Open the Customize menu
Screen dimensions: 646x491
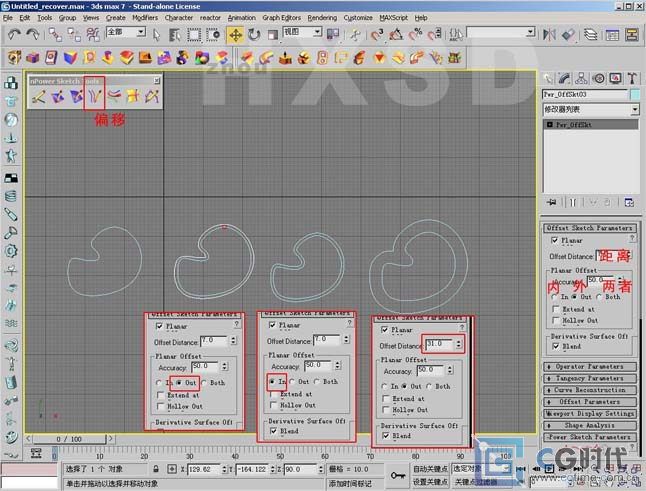point(358,18)
